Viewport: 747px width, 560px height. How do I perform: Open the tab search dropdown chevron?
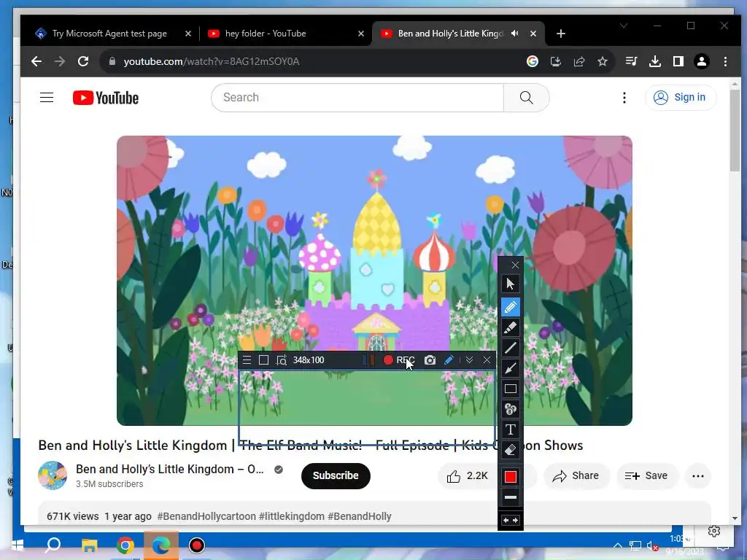[624, 26]
